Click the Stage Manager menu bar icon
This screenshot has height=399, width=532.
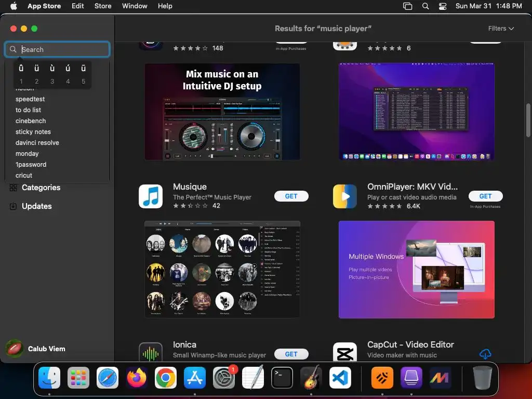pos(407,6)
